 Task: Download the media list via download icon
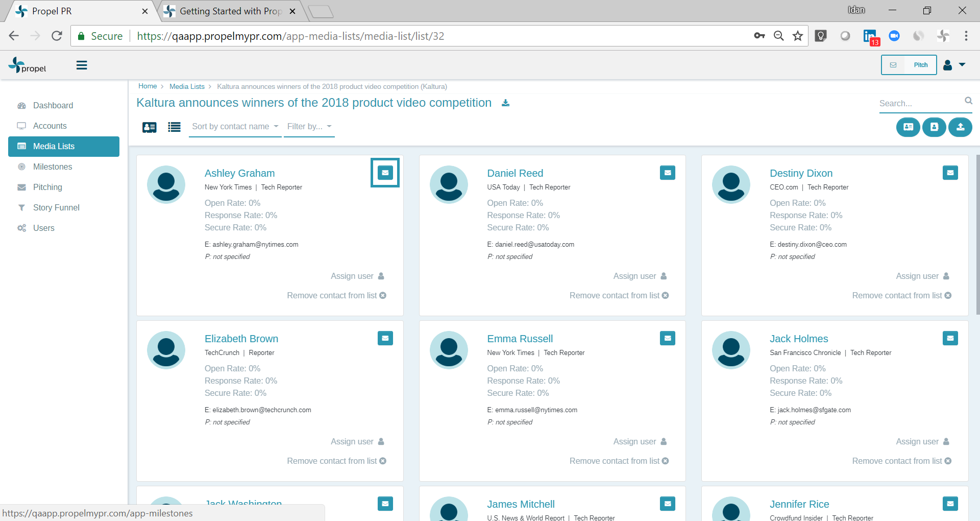click(x=505, y=103)
